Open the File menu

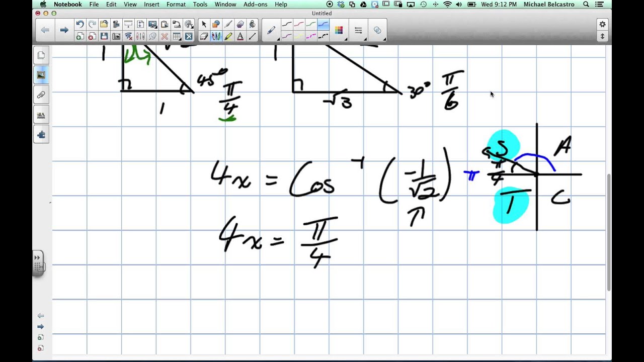click(94, 5)
